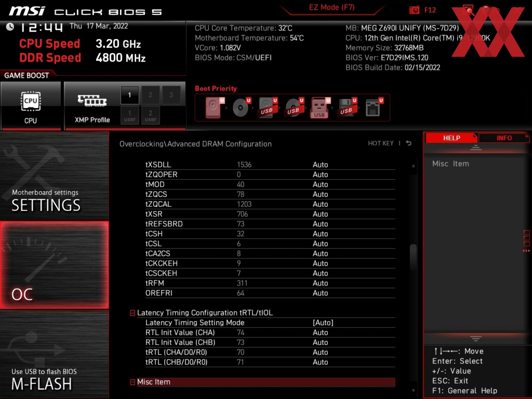Open the M-FLASH section
The image size is (532, 399).
pyautogui.click(x=54, y=354)
